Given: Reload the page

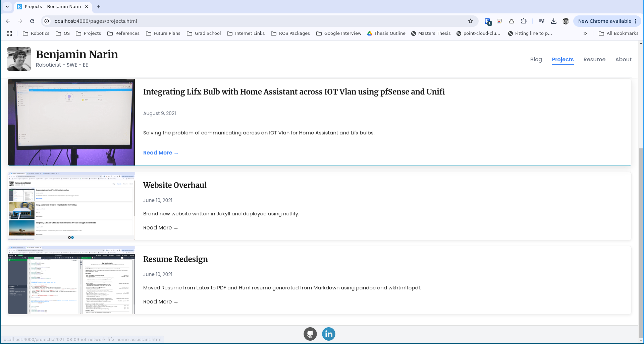Looking at the screenshot, I should (32, 21).
